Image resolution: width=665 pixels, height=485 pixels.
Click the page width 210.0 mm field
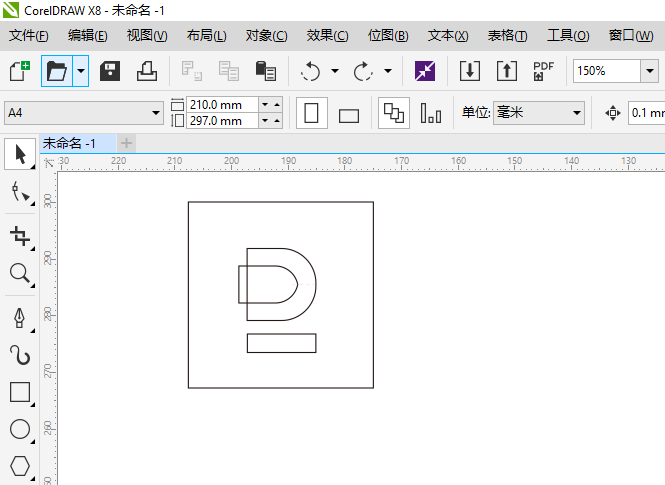(x=222, y=104)
